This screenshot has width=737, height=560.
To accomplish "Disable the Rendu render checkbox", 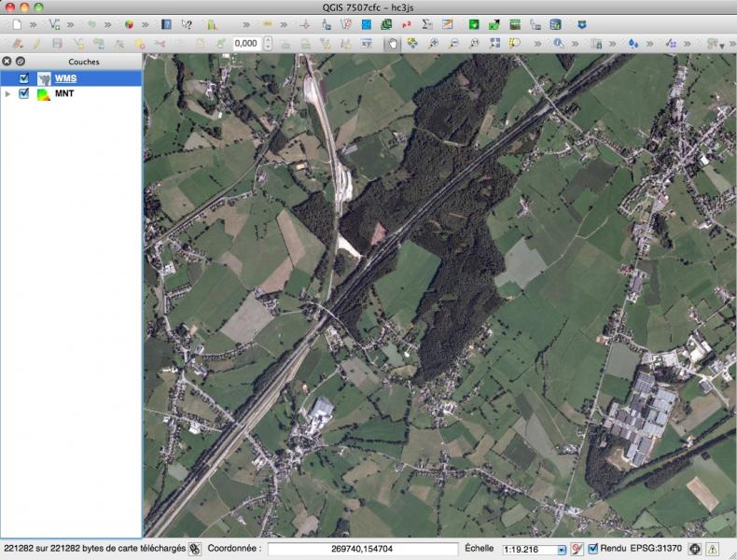I will 593,550.
